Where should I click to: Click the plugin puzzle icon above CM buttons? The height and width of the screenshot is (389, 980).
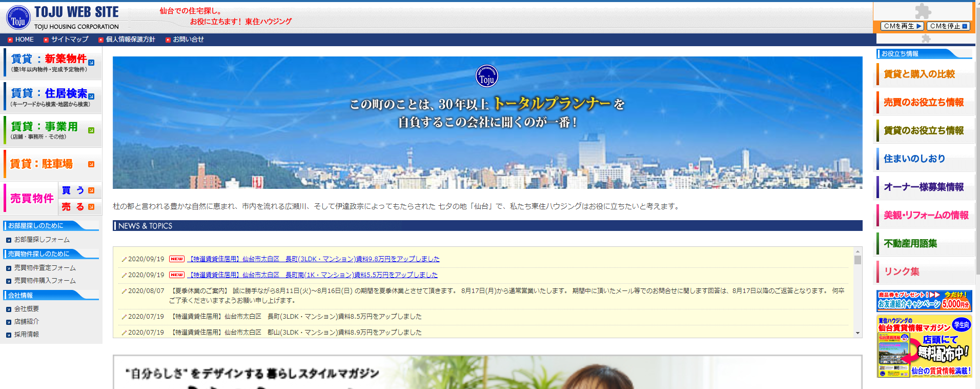click(923, 11)
